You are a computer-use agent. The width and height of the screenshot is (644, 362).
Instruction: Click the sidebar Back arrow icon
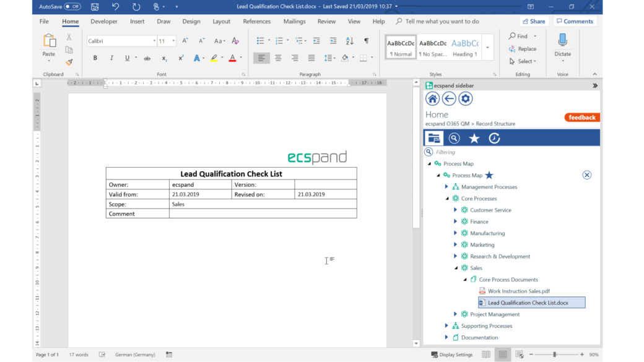449,99
